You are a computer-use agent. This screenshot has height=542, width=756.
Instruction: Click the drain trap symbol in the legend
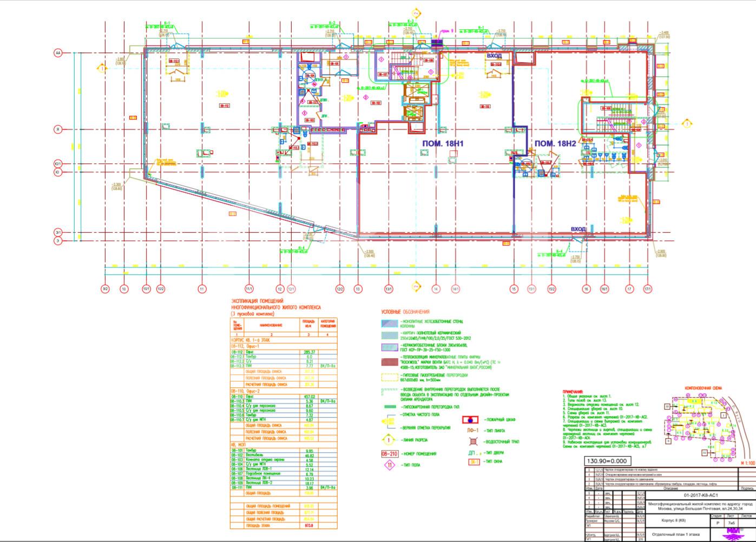pyautogui.click(x=471, y=441)
